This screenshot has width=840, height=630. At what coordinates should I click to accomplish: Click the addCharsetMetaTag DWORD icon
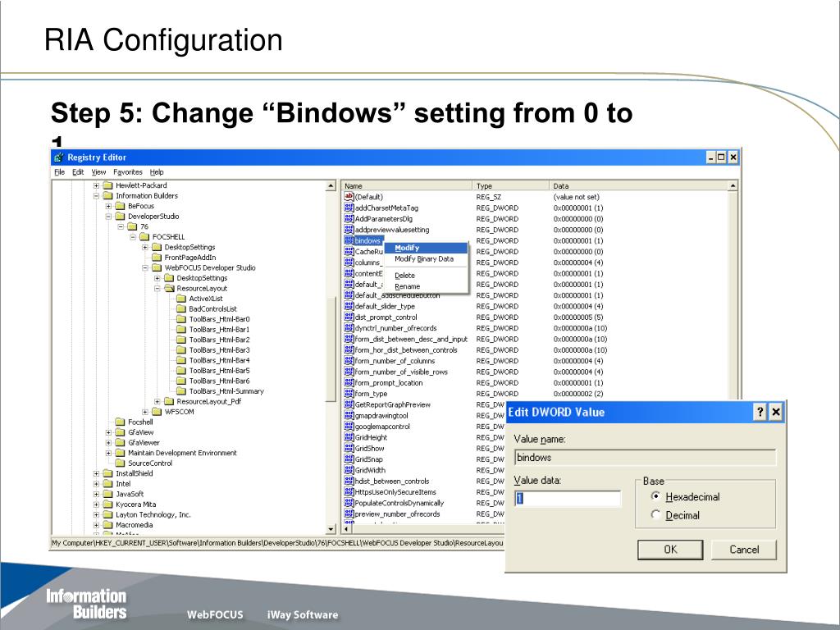(x=349, y=208)
